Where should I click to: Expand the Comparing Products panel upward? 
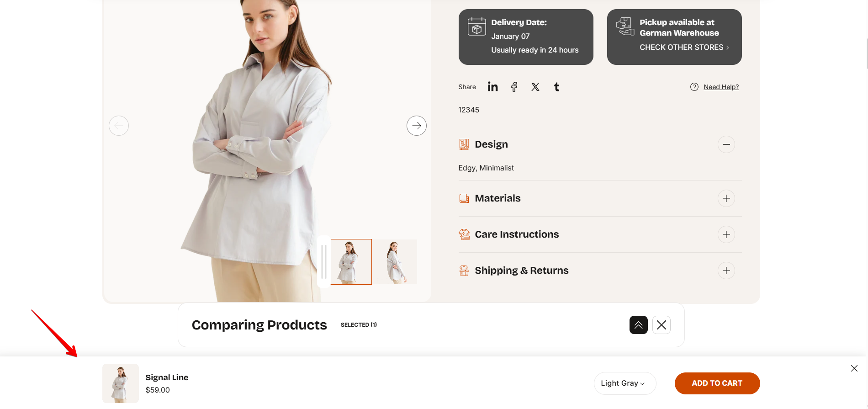[x=639, y=325]
